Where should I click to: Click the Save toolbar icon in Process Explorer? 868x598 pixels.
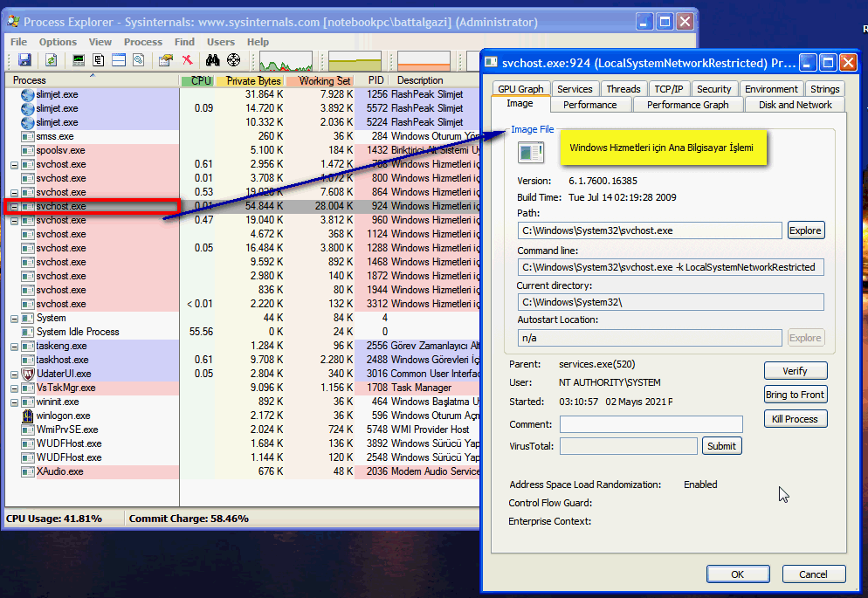25,60
